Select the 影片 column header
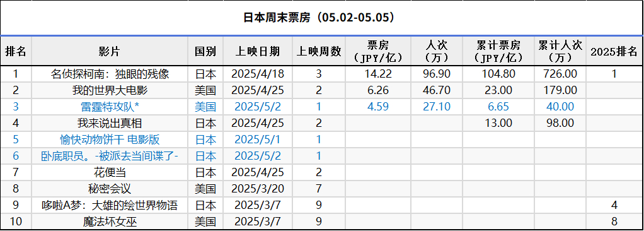This screenshot has height=231, width=644. tap(109, 51)
